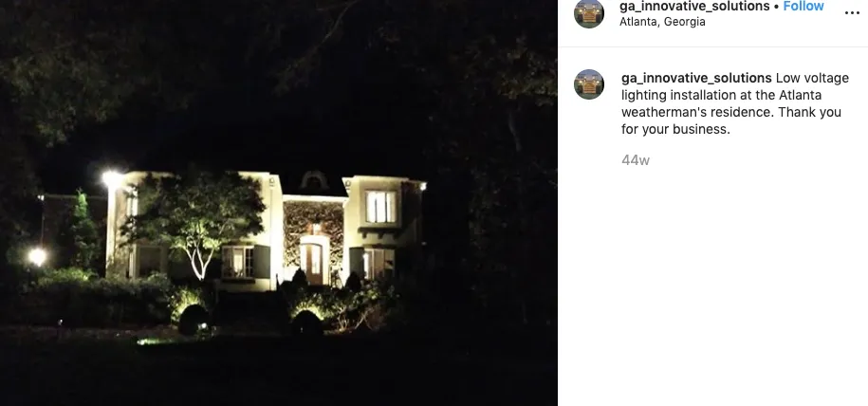Open the profile picture beside the caption
Image resolution: width=868 pixels, height=406 pixels.
point(589,84)
